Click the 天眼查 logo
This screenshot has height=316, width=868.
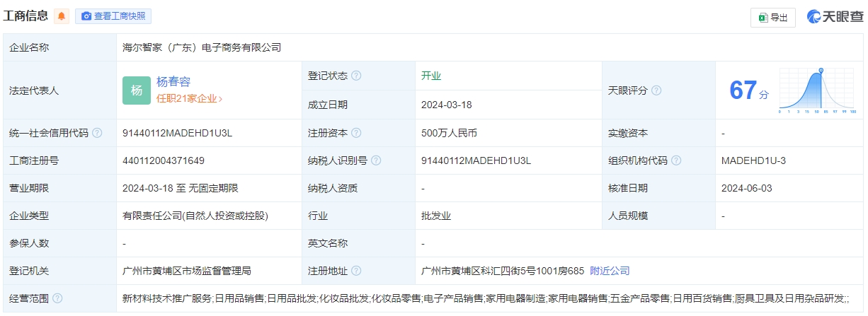[835, 17]
